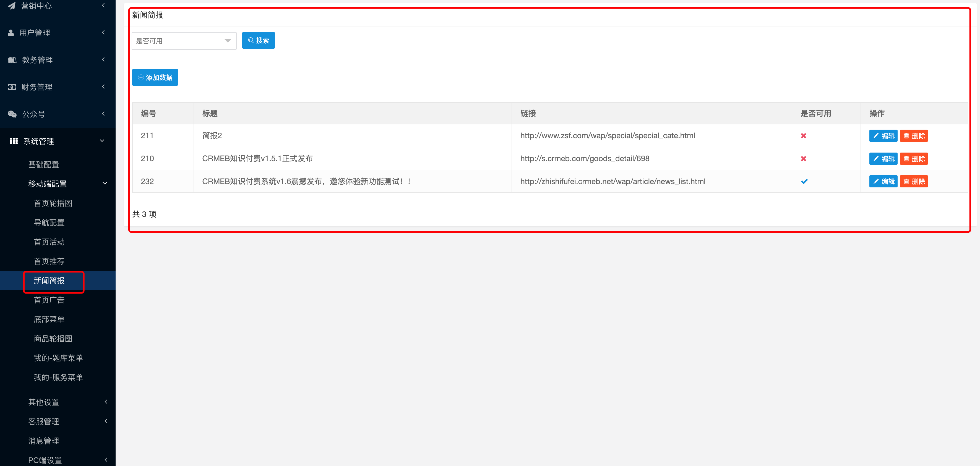Click the 添加数据 button

[x=155, y=78]
